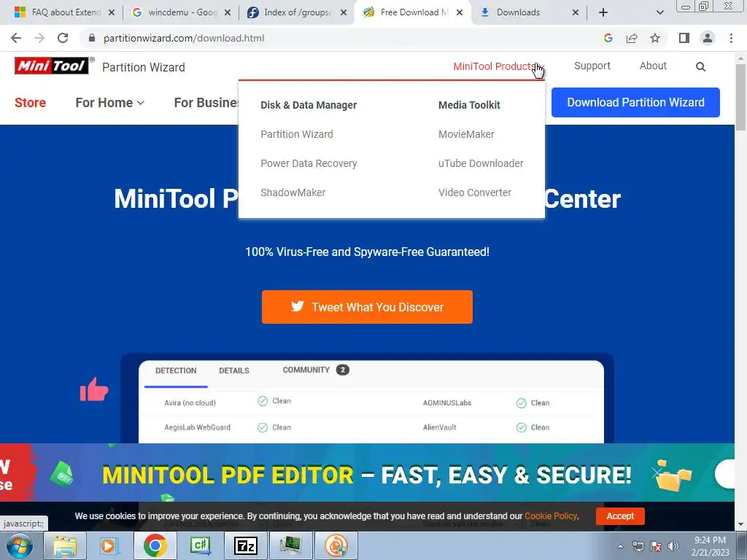Show hidden tray icons arrow
This screenshot has width=747, height=560.
pos(620,546)
